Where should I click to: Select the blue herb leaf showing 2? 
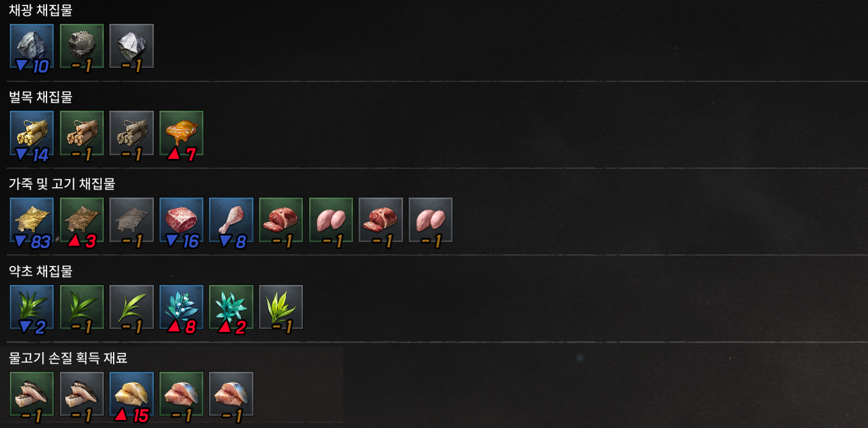click(32, 307)
